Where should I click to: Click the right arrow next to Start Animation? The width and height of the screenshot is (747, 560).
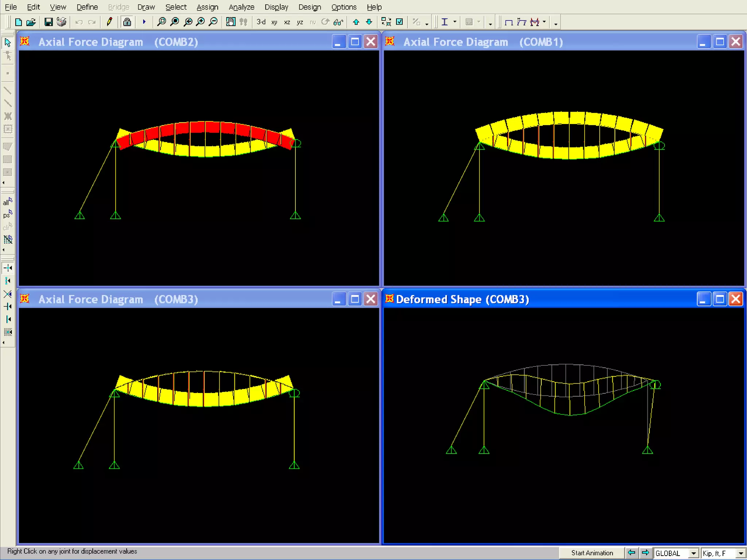(x=645, y=553)
